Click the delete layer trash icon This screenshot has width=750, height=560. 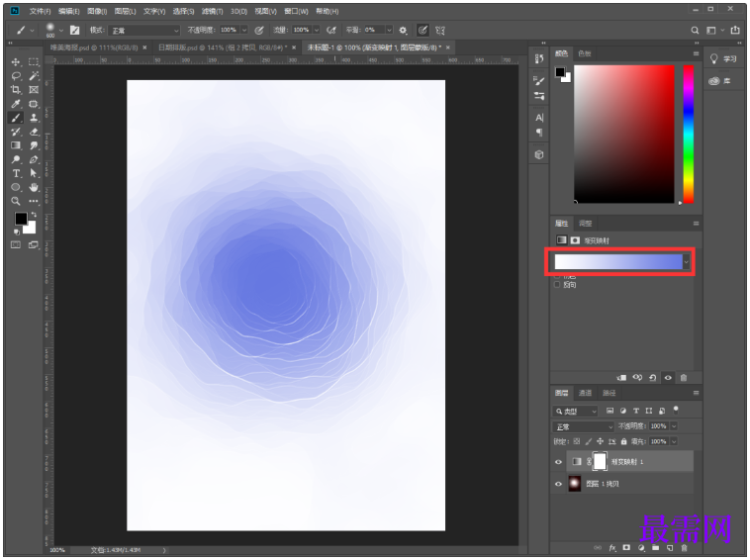(684, 546)
